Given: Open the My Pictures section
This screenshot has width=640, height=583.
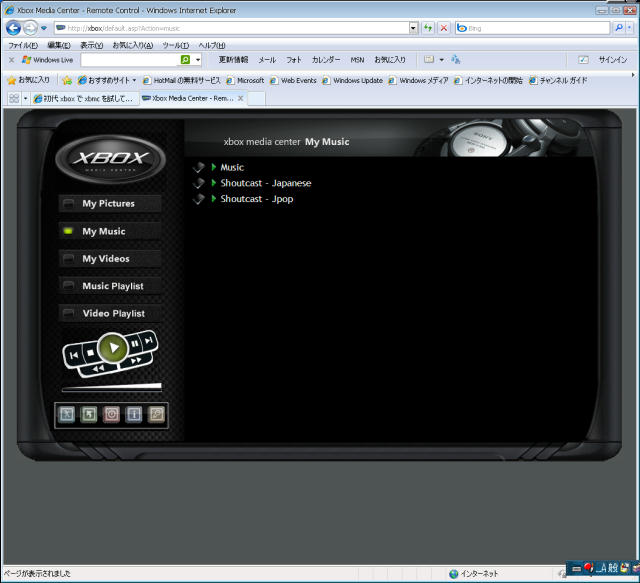Looking at the screenshot, I should (x=110, y=203).
